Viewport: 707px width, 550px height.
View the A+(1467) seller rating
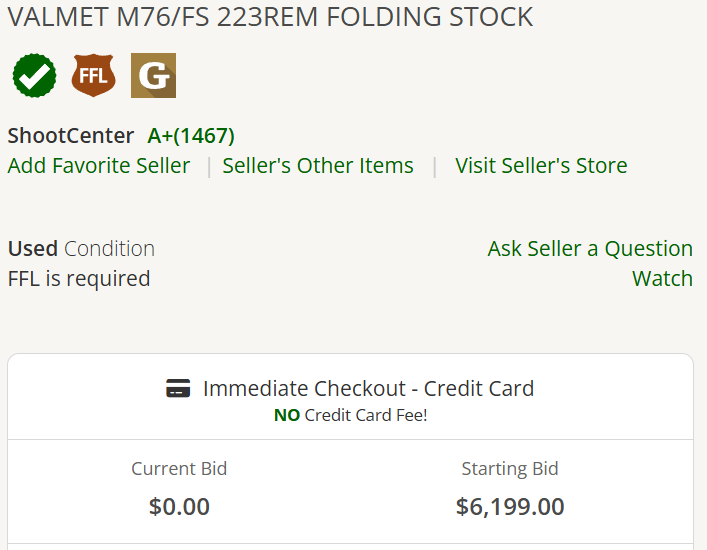[x=191, y=136]
